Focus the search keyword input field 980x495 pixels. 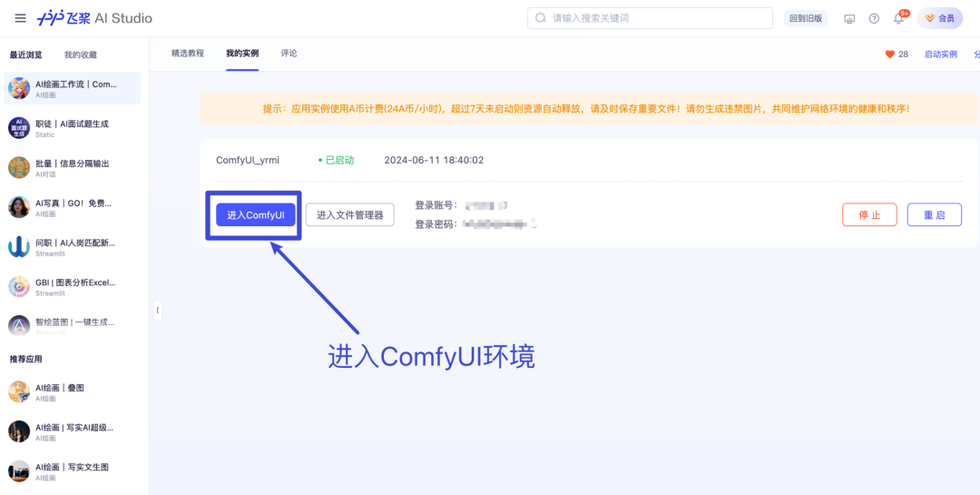pos(650,18)
